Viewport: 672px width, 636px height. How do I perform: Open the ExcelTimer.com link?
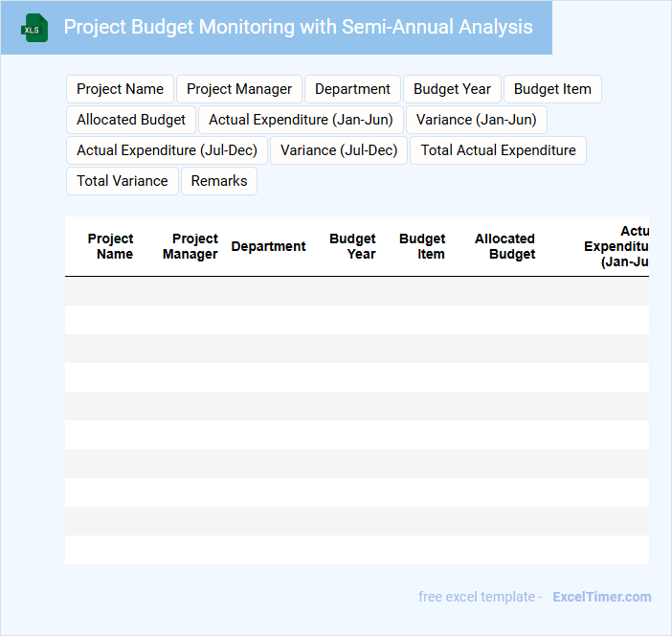point(602,597)
